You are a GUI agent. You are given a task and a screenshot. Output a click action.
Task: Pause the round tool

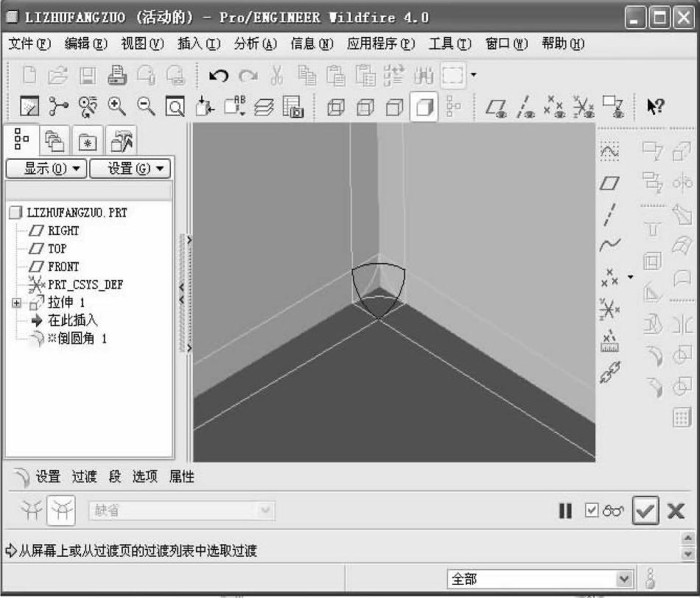565,510
